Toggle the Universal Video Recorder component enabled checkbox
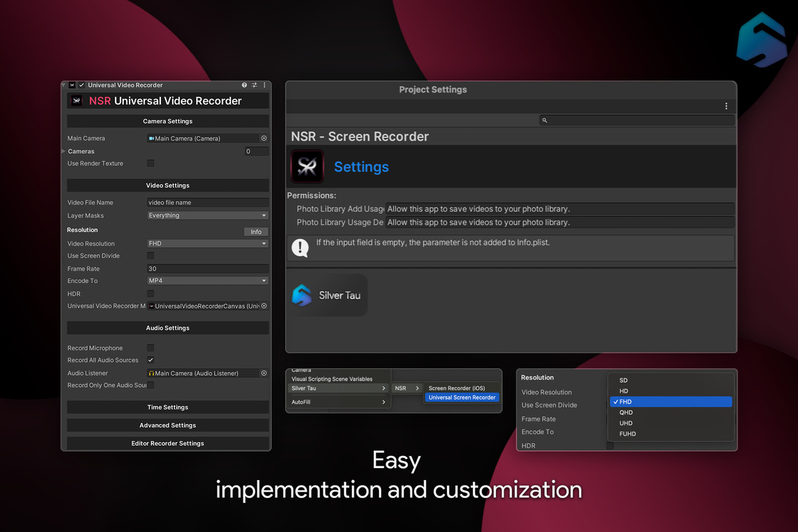798x532 pixels. point(82,85)
